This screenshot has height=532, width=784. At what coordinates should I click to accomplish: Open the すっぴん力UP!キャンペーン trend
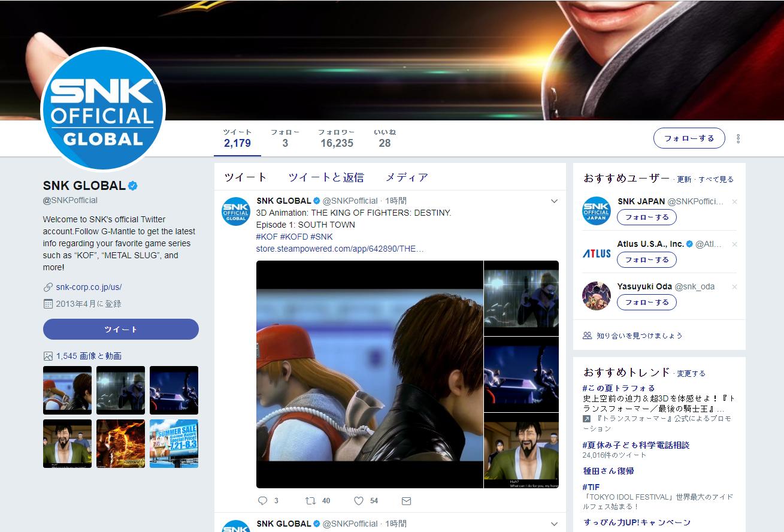[x=637, y=522]
